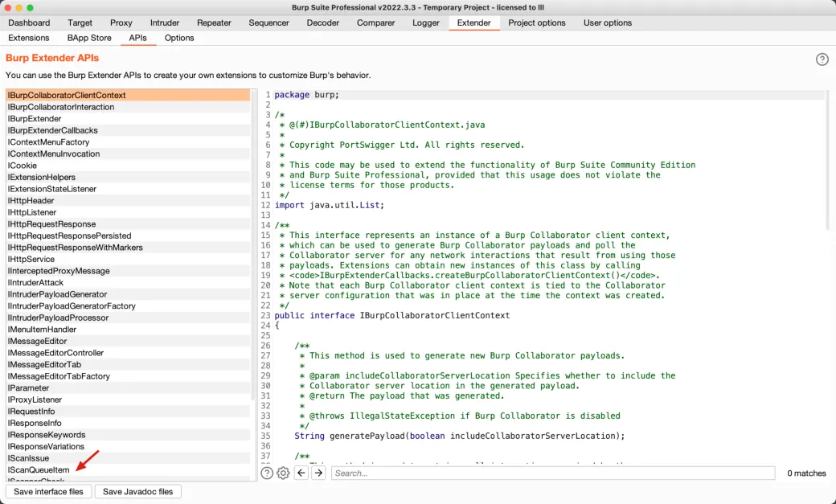The image size is (836, 504).
Task: Focus the code Search input field
Action: point(553,473)
